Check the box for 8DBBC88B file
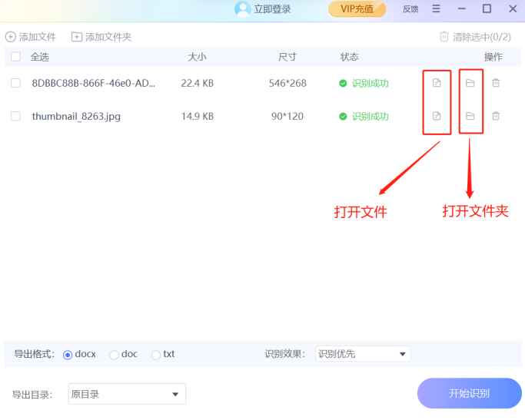525x420 pixels. (x=15, y=83)
